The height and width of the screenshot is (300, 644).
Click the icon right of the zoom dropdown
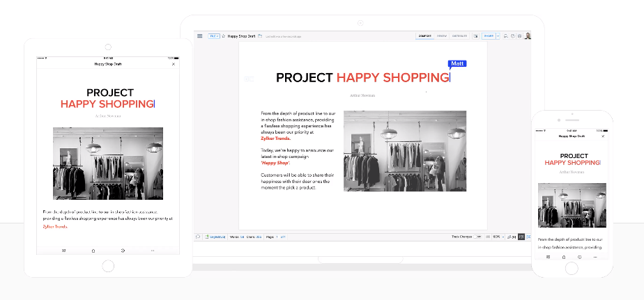pyautogui.click(x=512, y=237)
